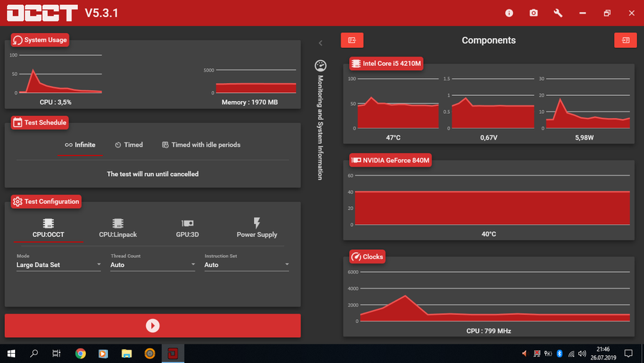
Task: Launch Google Chrome from the taskbar
Action: pos(80,354)
